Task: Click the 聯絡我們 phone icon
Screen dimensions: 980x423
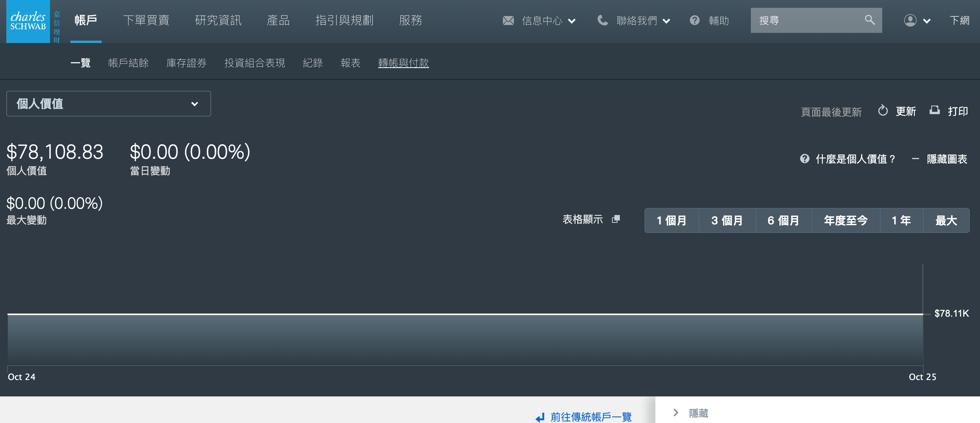Action: [x=602, y=21]
